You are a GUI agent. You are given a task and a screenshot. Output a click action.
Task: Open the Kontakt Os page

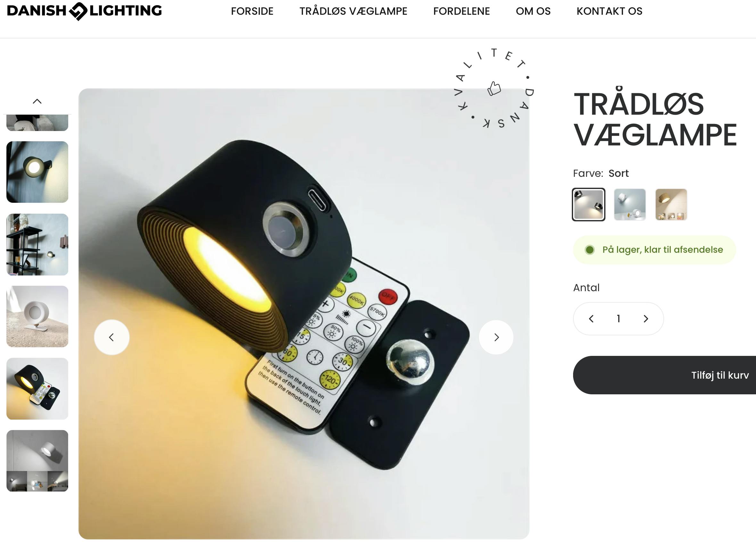click(610, 11)
